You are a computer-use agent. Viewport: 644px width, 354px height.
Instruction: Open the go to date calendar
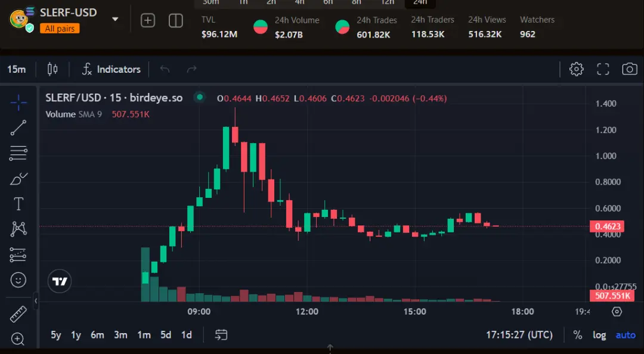click(221, 335)
